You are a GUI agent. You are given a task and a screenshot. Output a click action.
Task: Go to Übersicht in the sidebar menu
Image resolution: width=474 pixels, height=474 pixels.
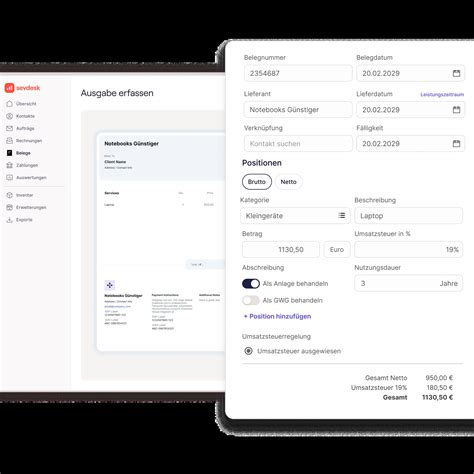(26, 104)
